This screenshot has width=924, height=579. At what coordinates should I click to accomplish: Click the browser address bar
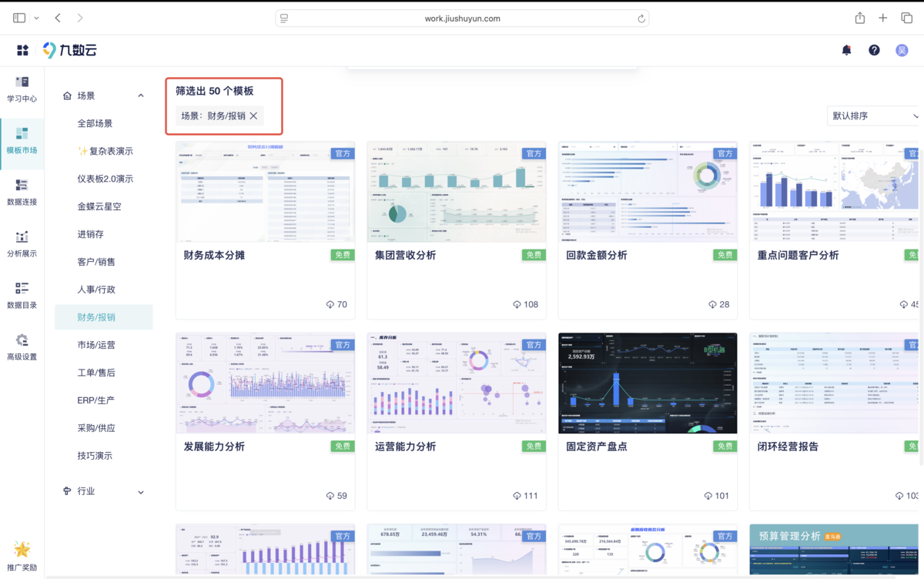point(462,18)
